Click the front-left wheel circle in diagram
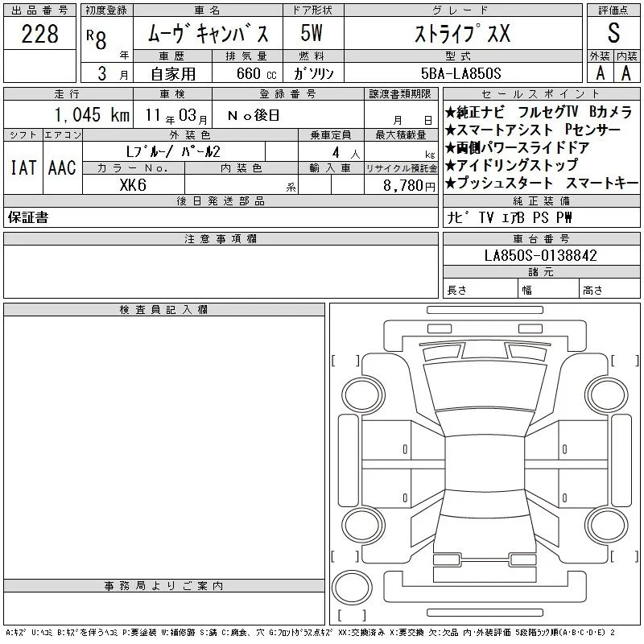The image size is (644, 644). pos(363,394)
